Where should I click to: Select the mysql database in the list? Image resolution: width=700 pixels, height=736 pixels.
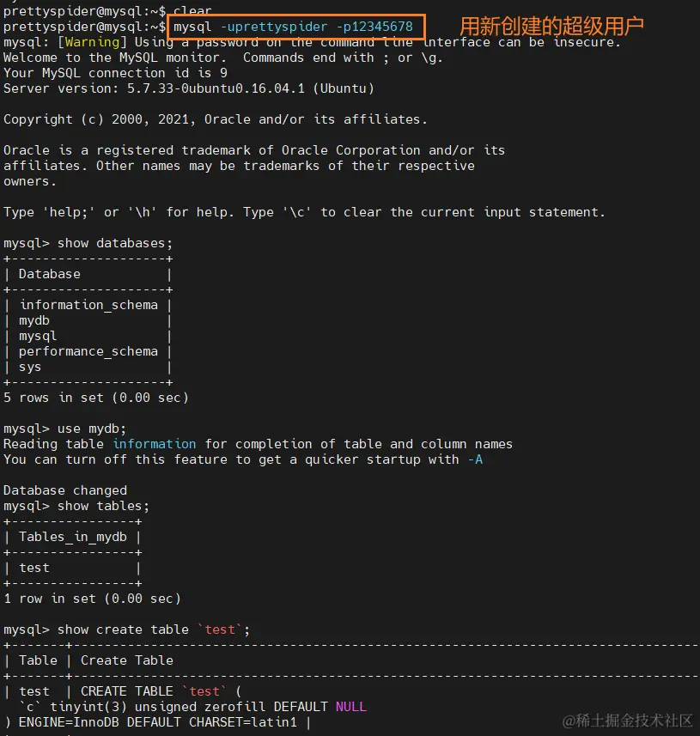click(x=37, y=335)
